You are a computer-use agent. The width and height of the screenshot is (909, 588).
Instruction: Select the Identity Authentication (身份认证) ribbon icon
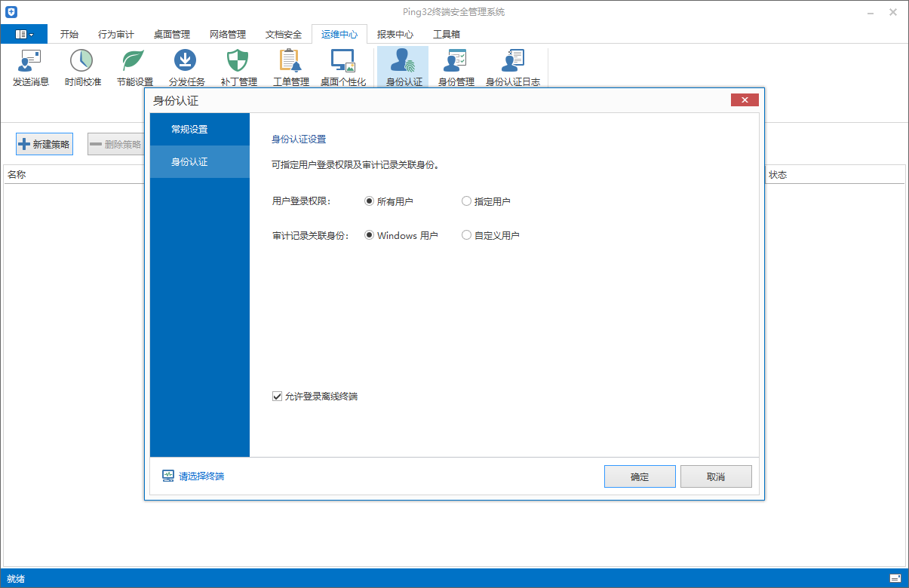[x=404, y=68]
